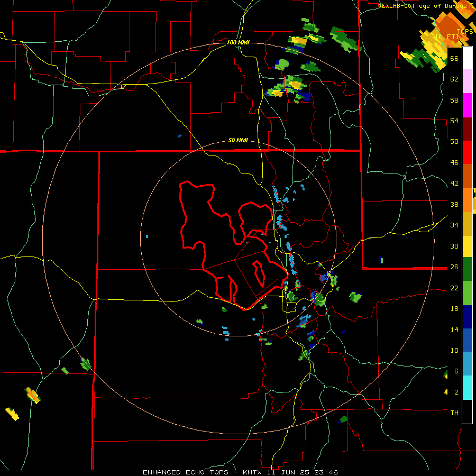Click the '42' legend value

click(x=454, y=184)
